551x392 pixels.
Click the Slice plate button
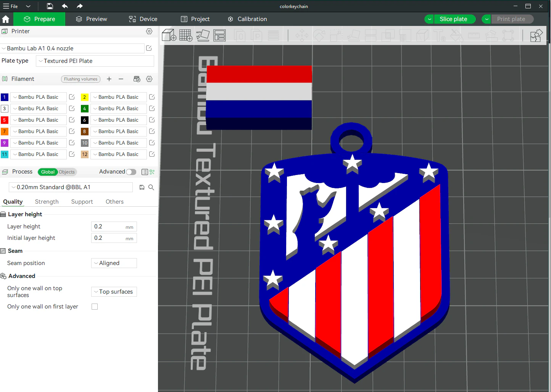point(455,19)
